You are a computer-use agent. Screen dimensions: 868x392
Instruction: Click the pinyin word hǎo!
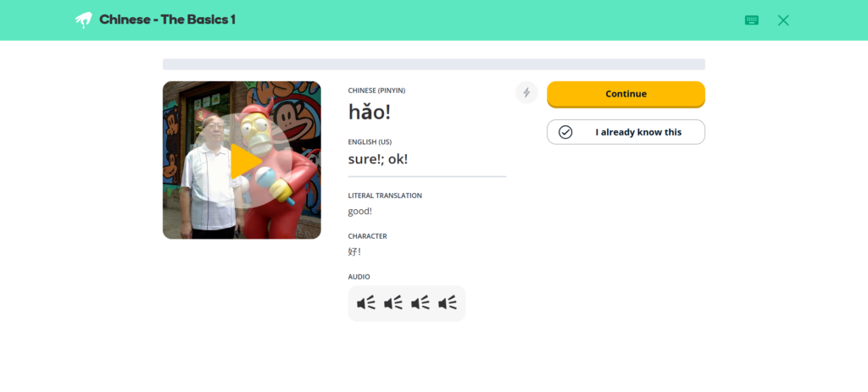click(370, 113)
